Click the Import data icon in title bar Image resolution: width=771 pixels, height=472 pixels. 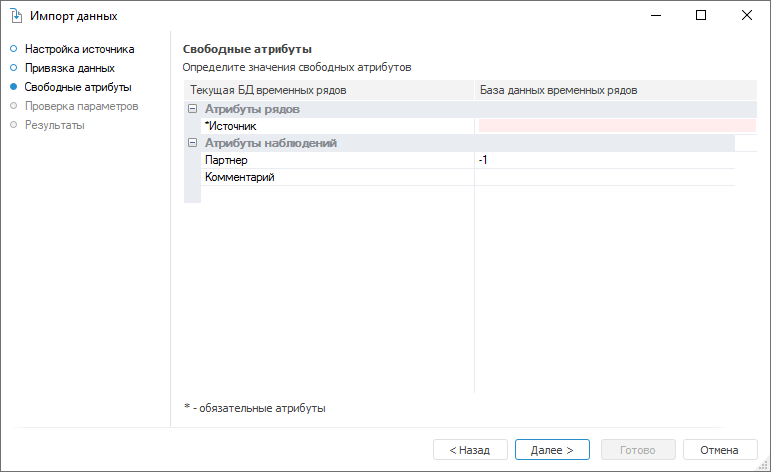point(16,16)
